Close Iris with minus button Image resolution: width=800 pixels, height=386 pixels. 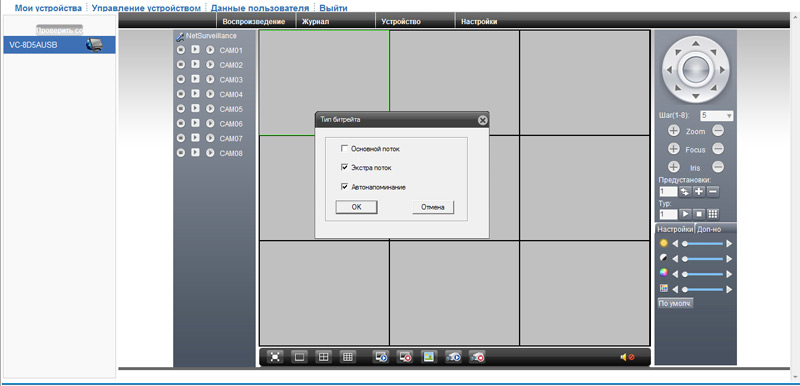(718, 167)
